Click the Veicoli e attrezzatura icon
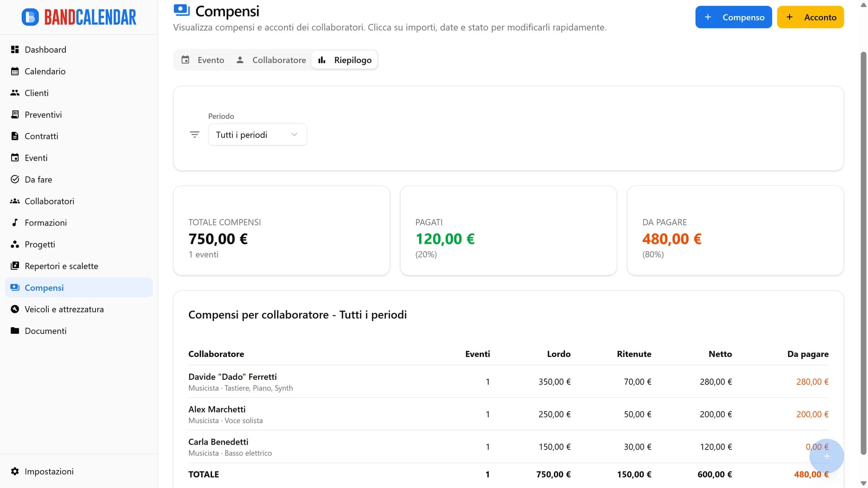The width and height of the screenshot is (868, 488). click(x=15, y=309)
